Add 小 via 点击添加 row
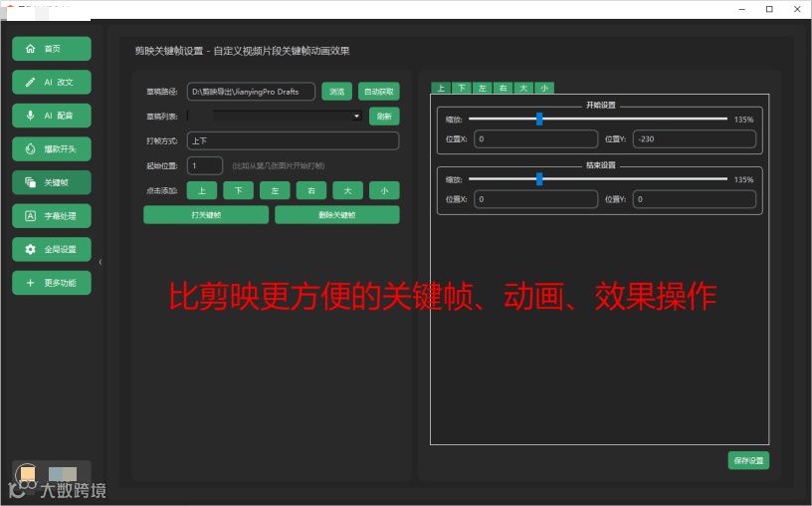 (384, 191)
